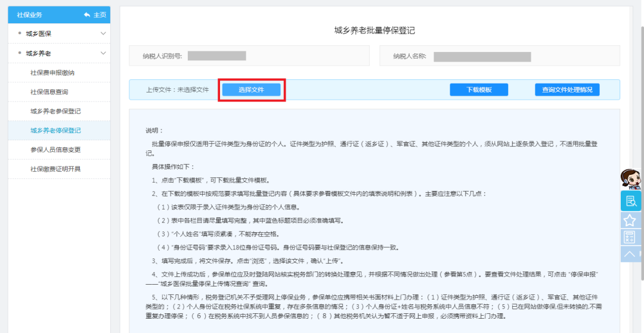Open the document search icon
This screenshot has width=644, height=333.
[x=630, y=201]
